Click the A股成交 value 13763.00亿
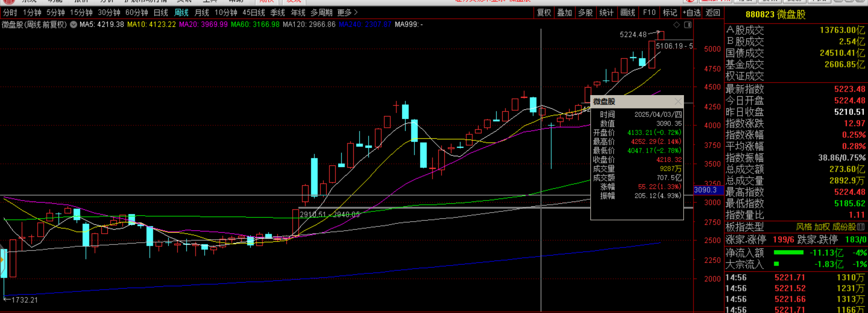 tap(842, 30)
